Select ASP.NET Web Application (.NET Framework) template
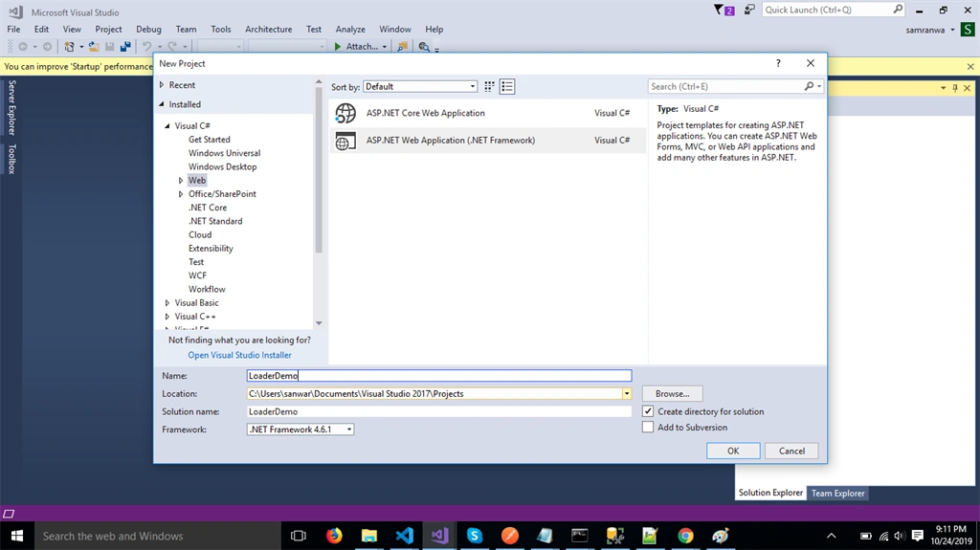Image resolution: width=980 pixels, height=550 pixels. tap(487, 141)
